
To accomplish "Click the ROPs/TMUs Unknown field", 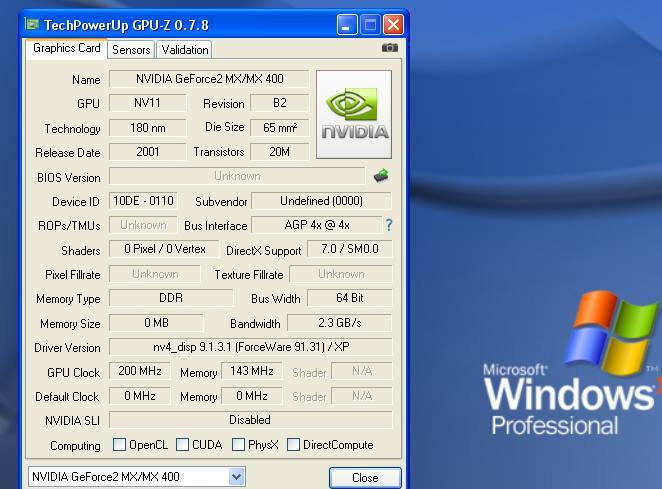I will [x=143, y=225].
